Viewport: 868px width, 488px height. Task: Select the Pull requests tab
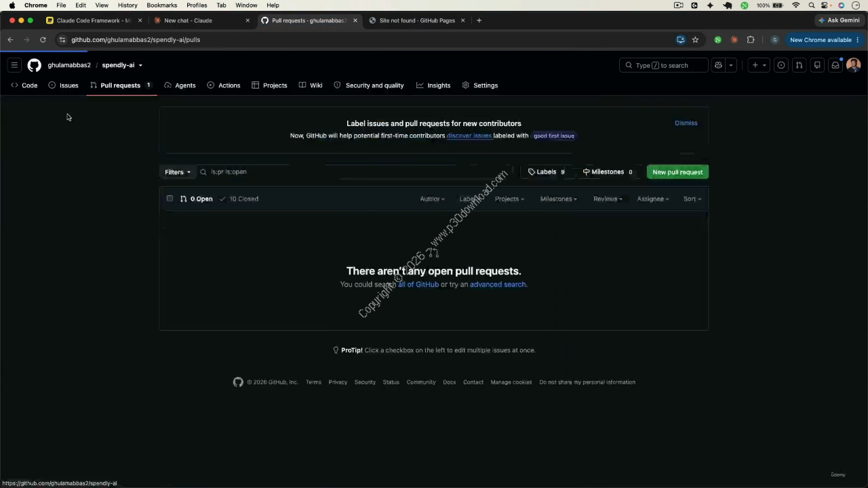pyautogui.click(x=121, y=85)
